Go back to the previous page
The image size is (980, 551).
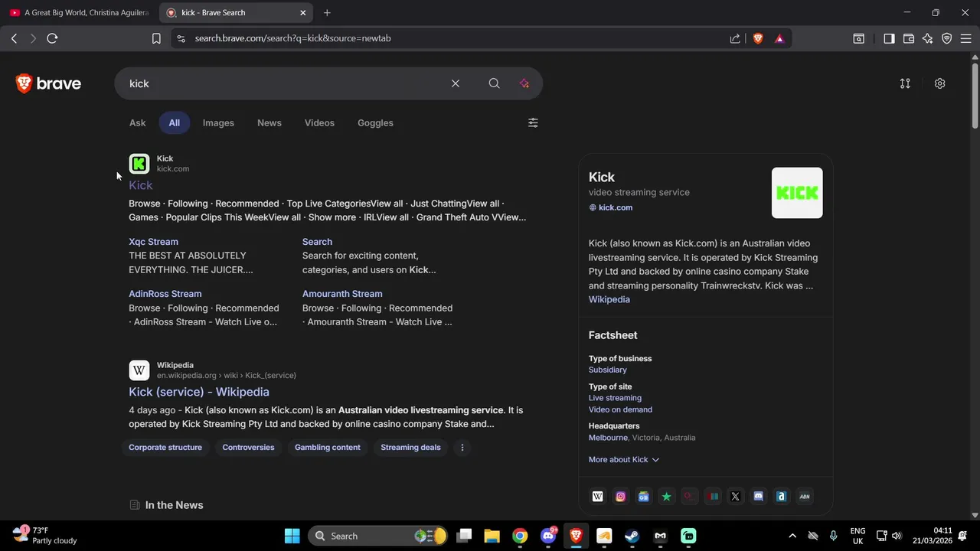point(14,38)
